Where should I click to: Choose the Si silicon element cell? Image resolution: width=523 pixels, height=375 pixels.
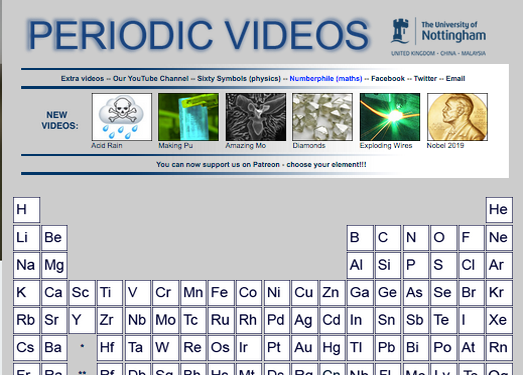pos(388,266)
